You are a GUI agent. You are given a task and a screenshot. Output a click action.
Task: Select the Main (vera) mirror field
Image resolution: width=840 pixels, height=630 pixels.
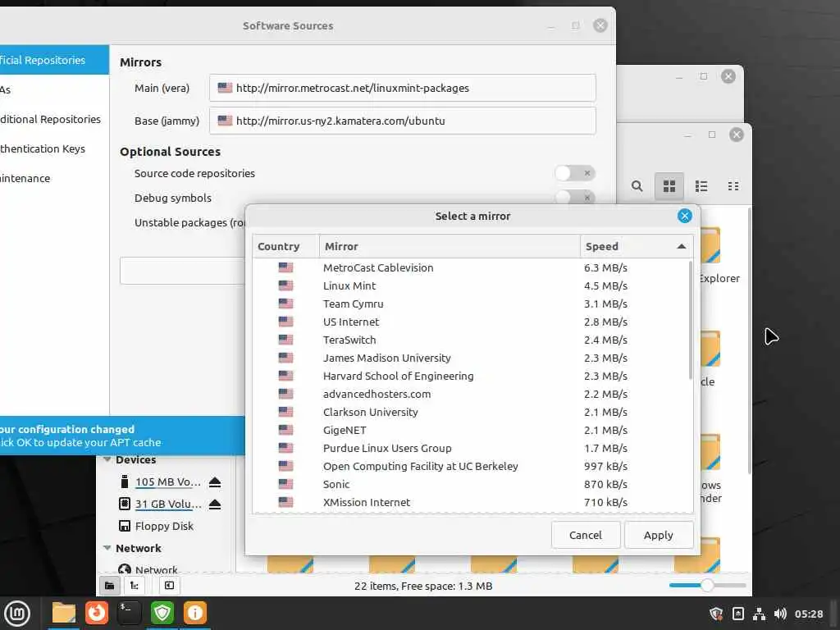pos(402,88)
